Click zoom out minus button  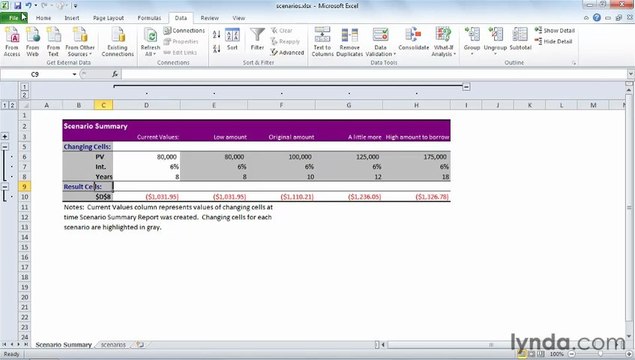tap(571, 354)
